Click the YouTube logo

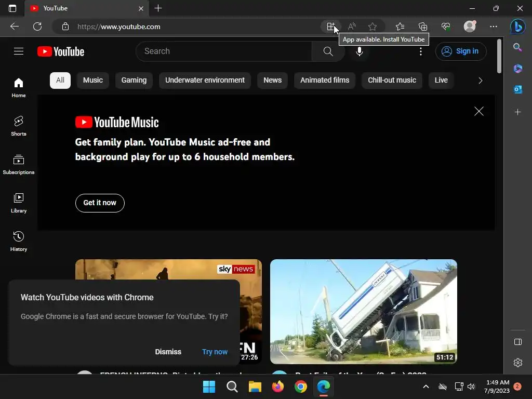click(x=61, y=51)
